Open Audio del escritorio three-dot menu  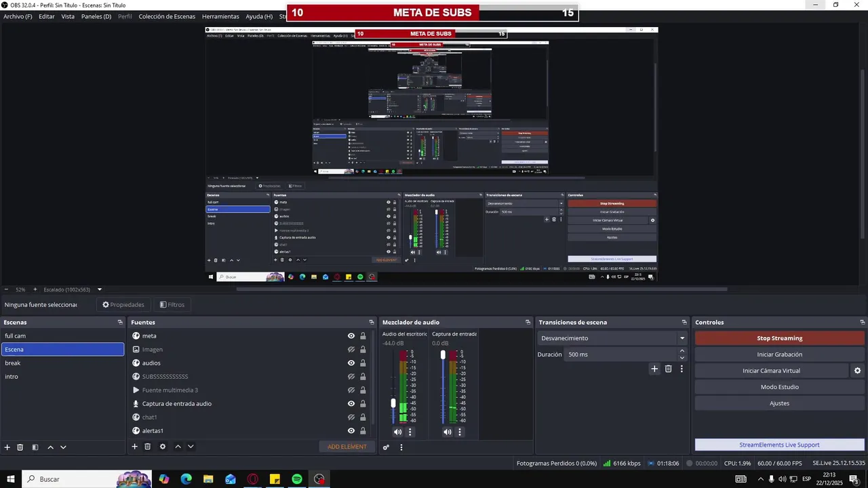pyautogui.click(x=410, y=432)
